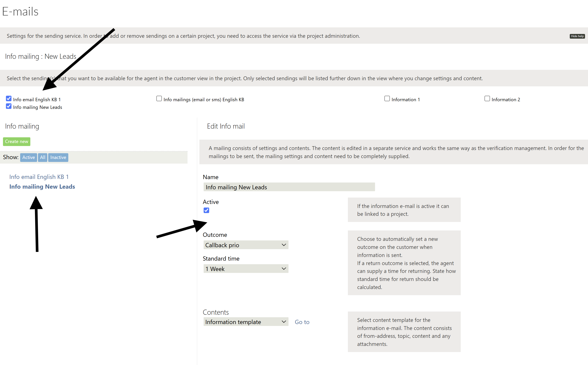The height and width of the screenshot is (365, 588).
Task: Toggle the Active checkbox for mailing
Action: tap(206, 210)
